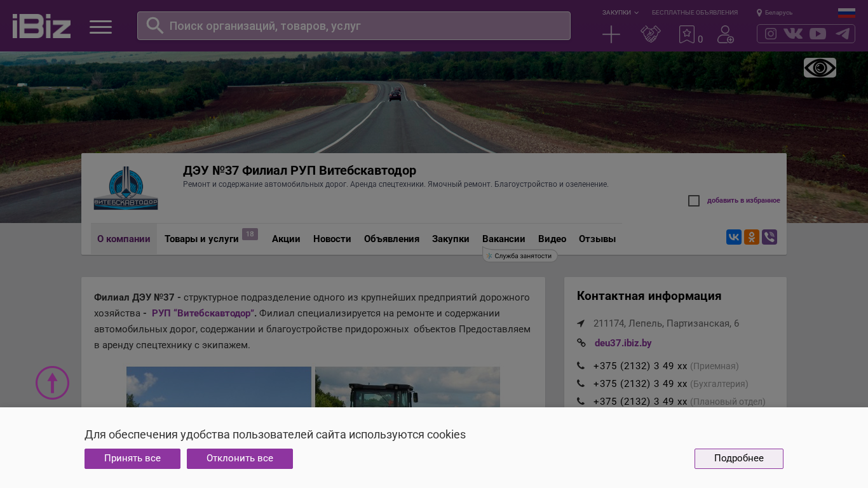
Task: Click the search magnifier icon
Action: point(155,25)
